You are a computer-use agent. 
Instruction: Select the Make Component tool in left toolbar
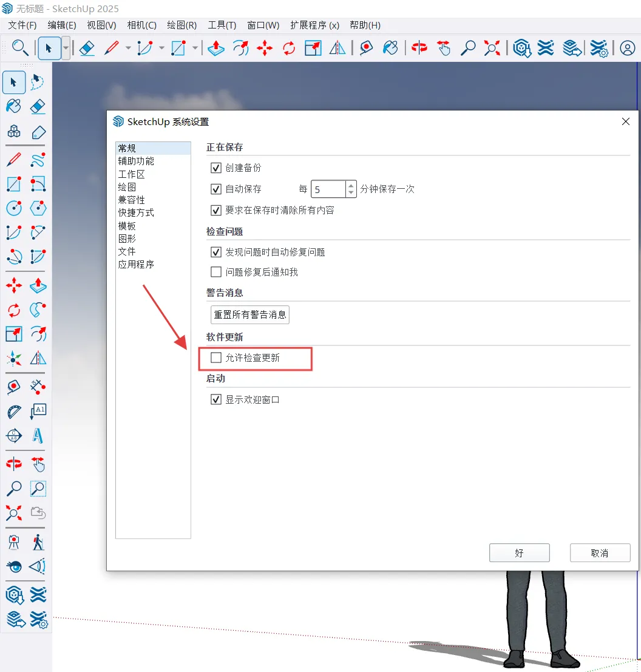[14, 132]
